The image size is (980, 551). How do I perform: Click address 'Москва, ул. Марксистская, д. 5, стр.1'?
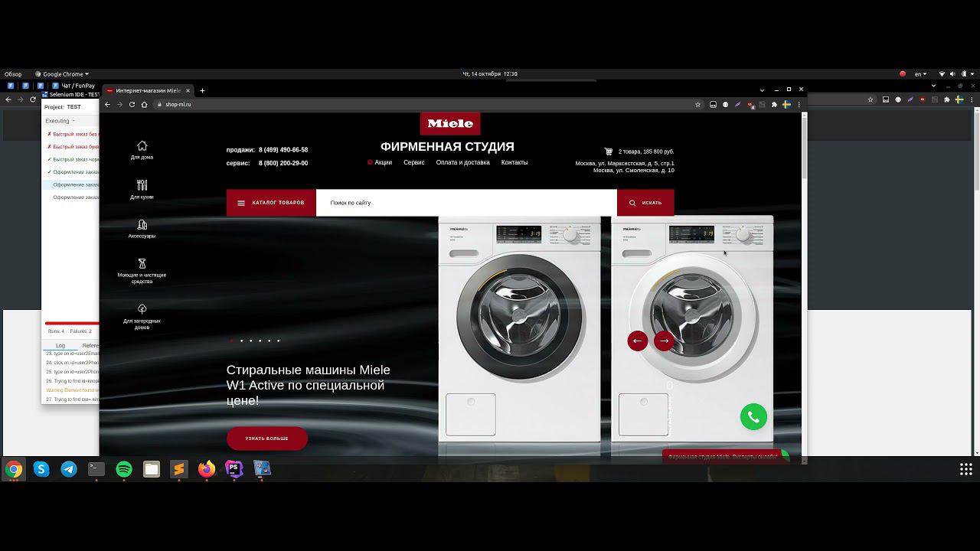pyautogui.click(x=625, y=163)
